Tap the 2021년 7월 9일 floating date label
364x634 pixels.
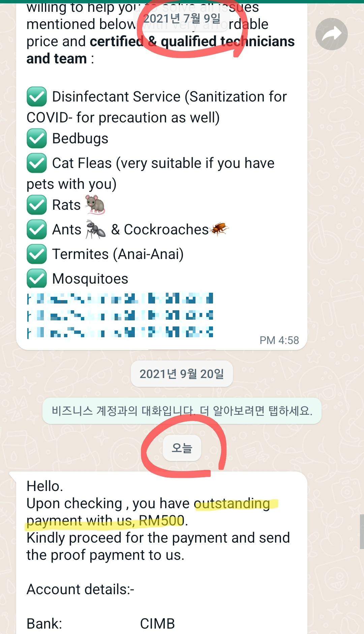coord(182,19)
